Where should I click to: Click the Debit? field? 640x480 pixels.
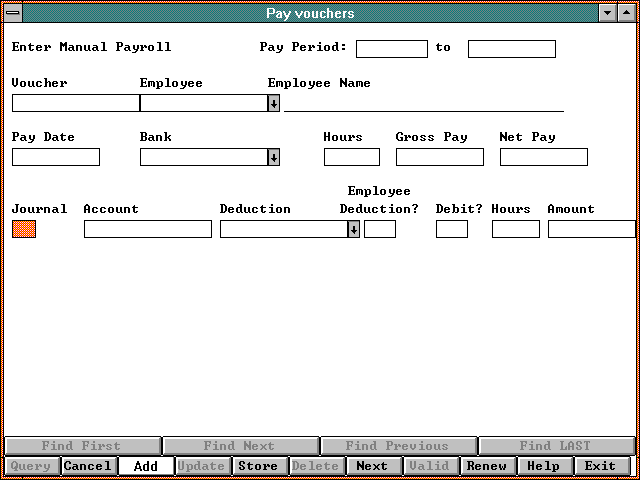click(452, 229)
